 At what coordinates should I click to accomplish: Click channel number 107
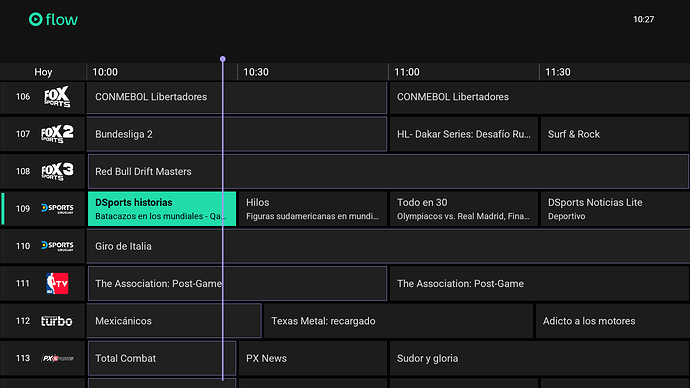pos(23,134)
